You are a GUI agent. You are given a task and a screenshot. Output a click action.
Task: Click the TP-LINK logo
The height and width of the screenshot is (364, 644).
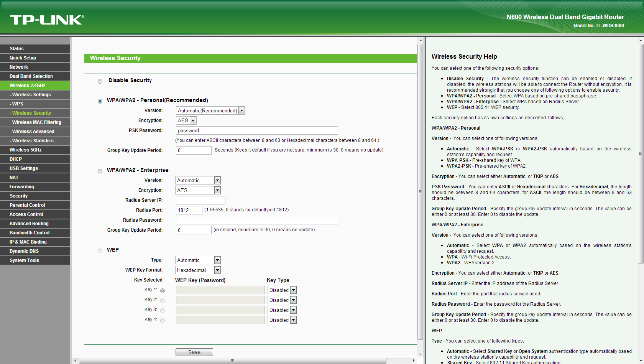point(47,20)
